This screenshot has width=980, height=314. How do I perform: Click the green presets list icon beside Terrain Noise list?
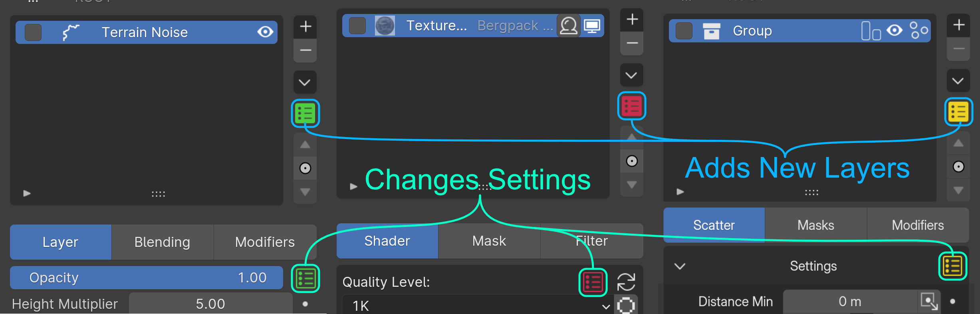pos(305,113)
